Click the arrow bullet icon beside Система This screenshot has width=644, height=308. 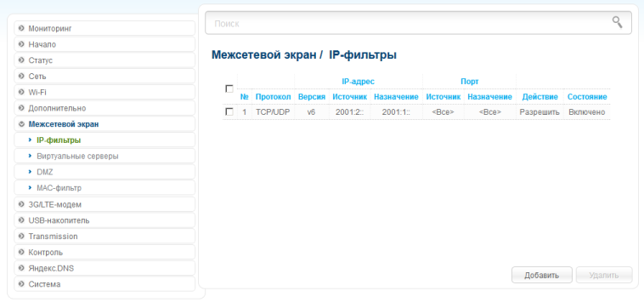coord(21,284)
